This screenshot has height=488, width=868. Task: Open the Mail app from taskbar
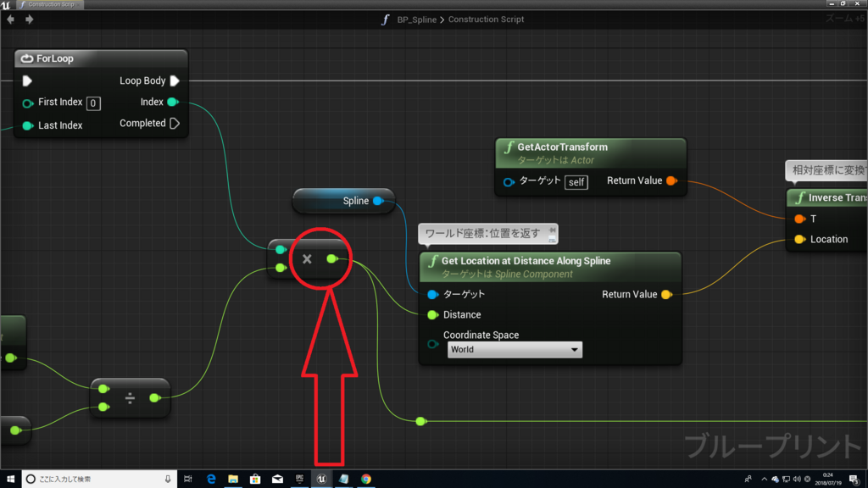click(x=277, y=480)
